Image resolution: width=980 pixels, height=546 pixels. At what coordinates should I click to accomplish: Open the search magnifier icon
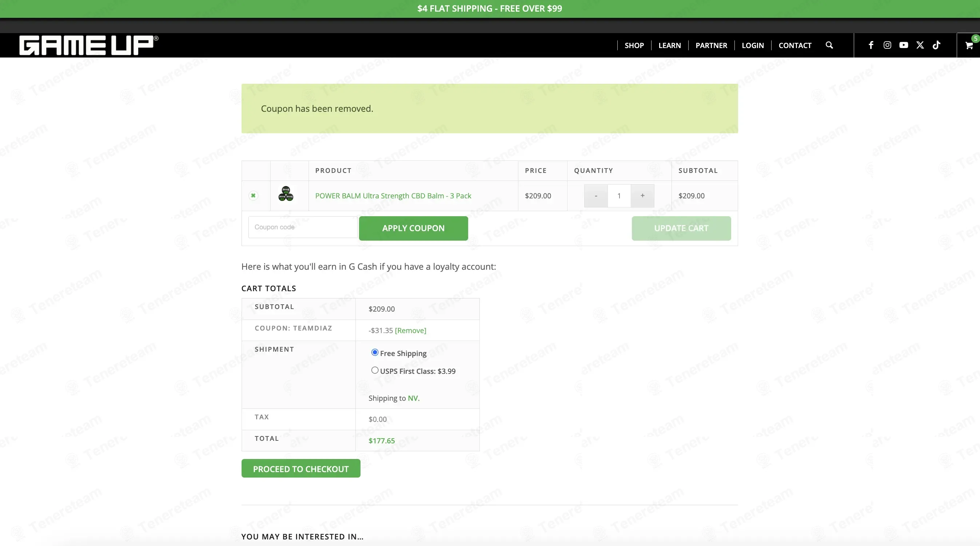[829, 45]
